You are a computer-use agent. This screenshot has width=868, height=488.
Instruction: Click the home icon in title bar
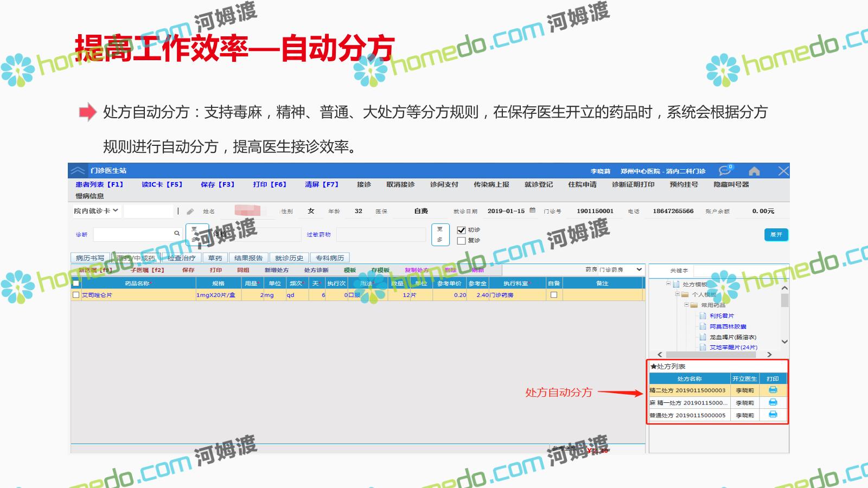[x=754, y=171]
